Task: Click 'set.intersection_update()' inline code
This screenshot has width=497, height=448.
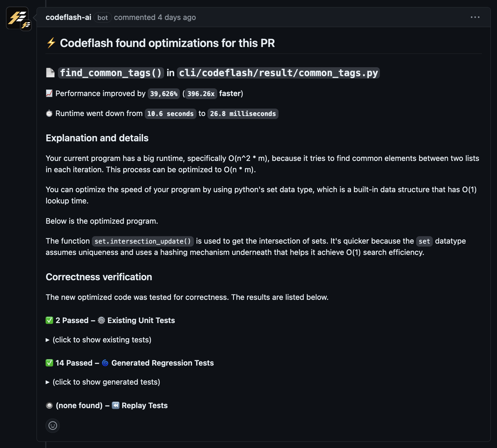Action: point(143,241)
